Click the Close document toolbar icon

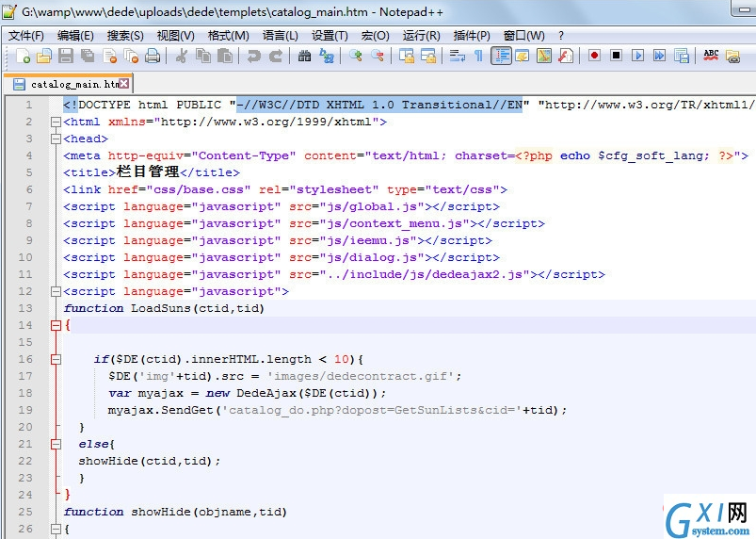[109, 56]
